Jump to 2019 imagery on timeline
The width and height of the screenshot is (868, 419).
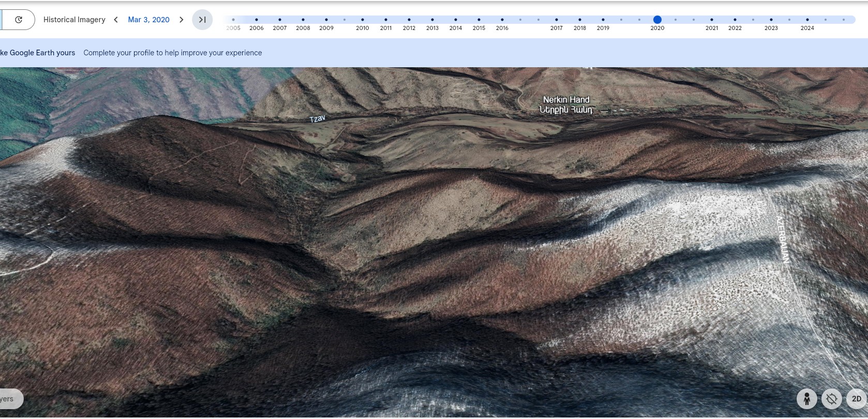(x=603, y=20)
